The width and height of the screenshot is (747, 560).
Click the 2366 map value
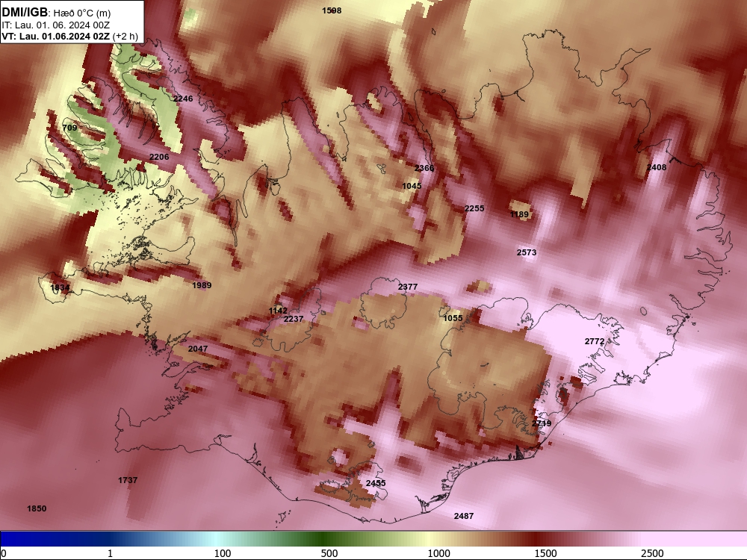pyautogui.click(x=424, y=168)
